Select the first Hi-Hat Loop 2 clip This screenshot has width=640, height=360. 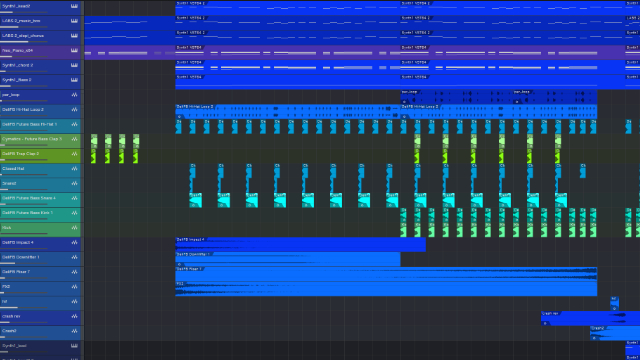click(288, 111)
